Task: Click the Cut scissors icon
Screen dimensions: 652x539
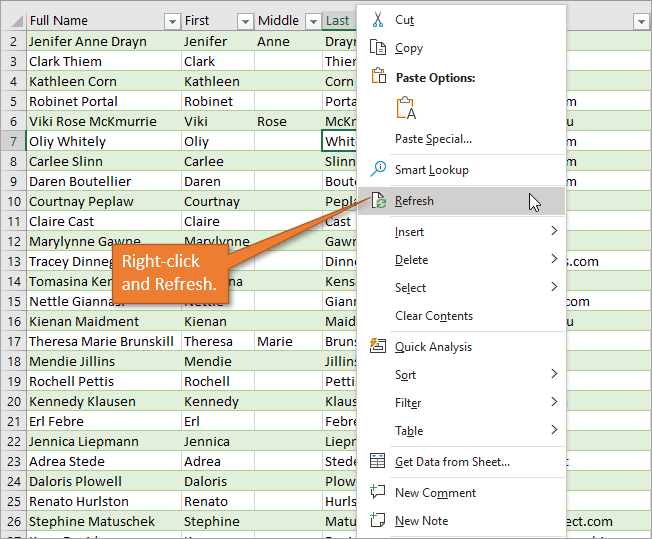Action: point(377,20)
